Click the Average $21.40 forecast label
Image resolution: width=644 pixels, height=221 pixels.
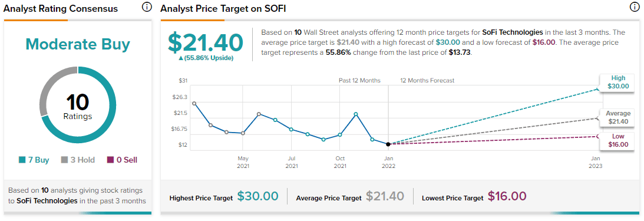618,117
